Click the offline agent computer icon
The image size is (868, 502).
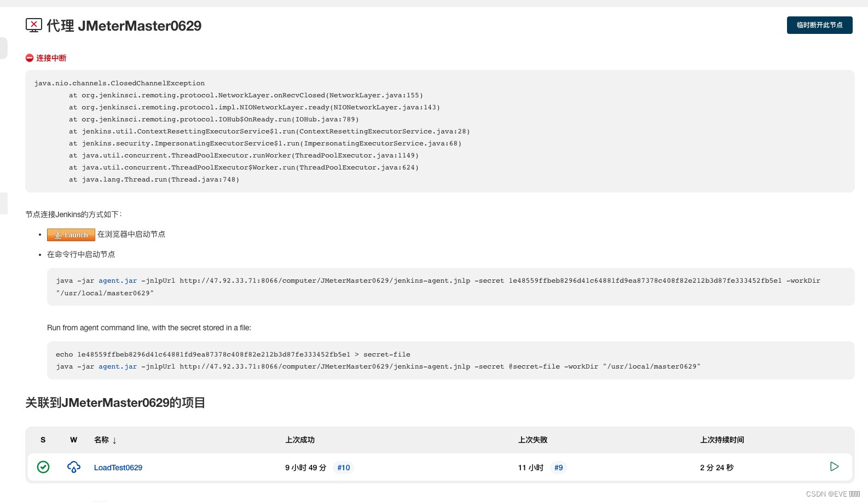coord(34,25)
